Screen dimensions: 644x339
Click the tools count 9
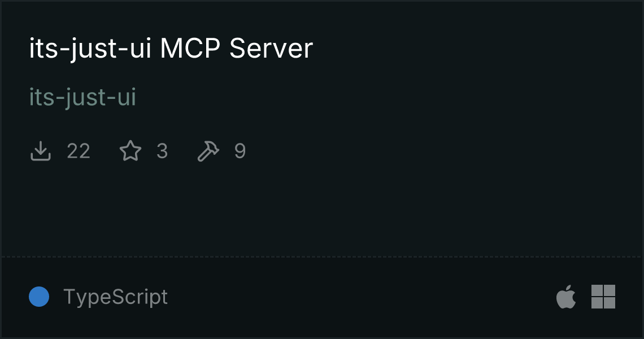coord(240,151)
